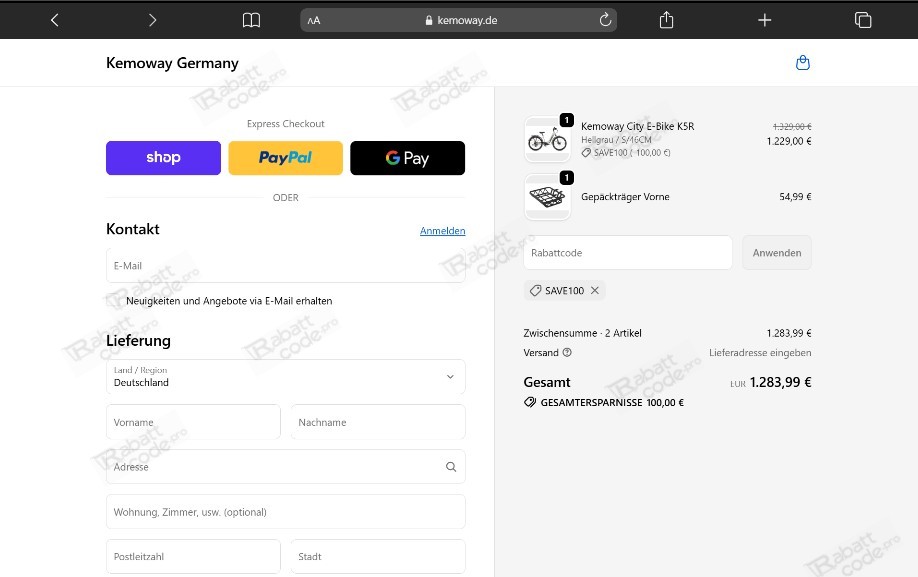Click the SAVE100 applied code tag
Screen dimensions: 918x577
(564, 290)
